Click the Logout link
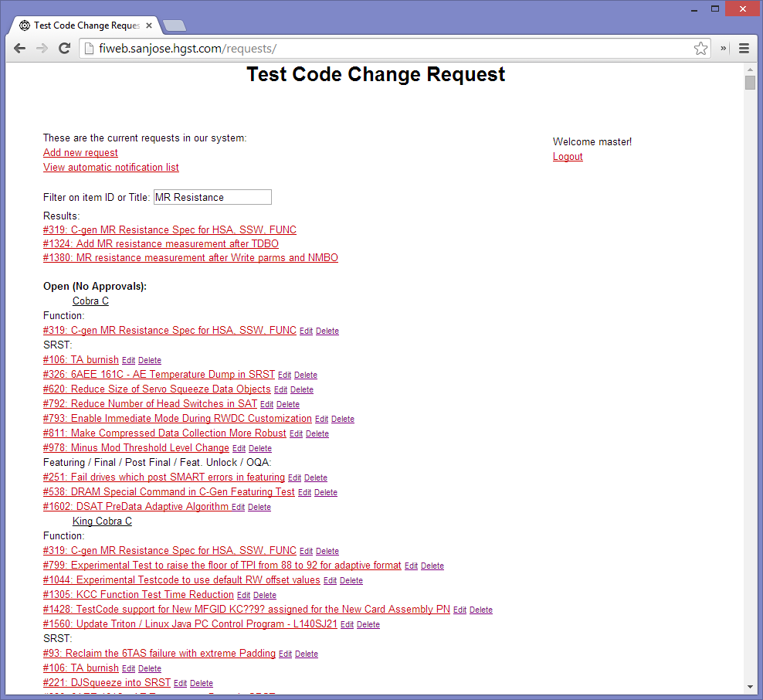 (568, 157)
